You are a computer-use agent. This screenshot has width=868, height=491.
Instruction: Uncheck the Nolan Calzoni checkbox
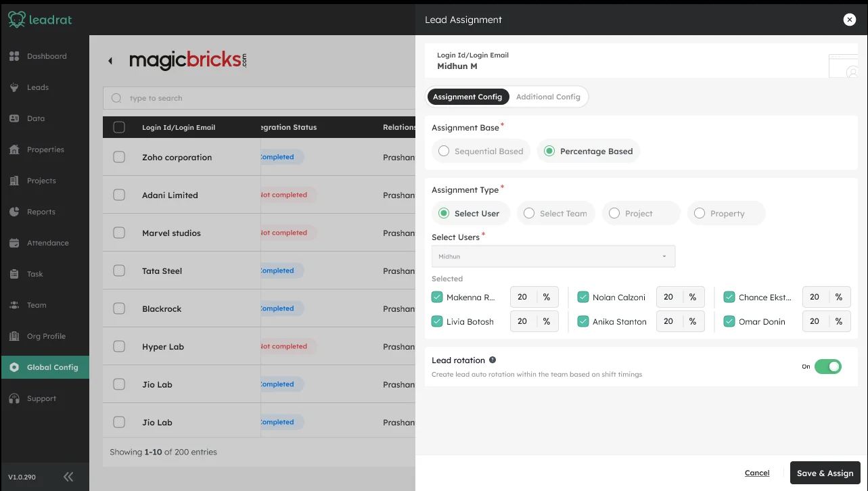[x=583, y=297]
